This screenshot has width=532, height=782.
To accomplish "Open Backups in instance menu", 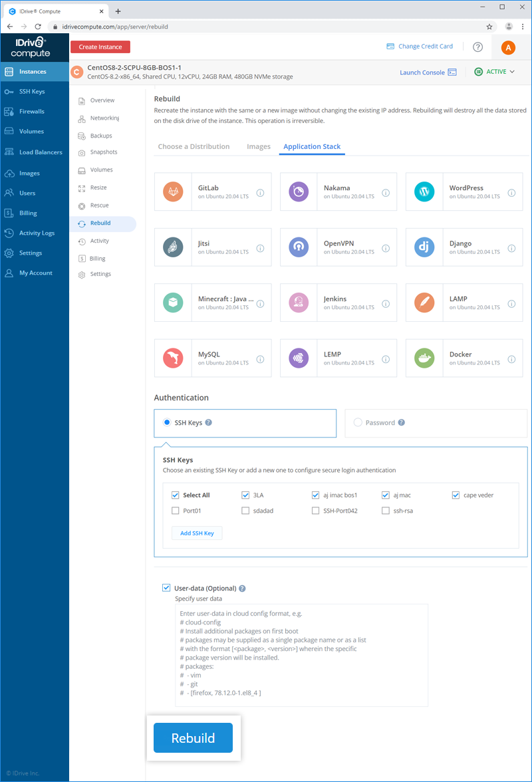I will point(102,136).
